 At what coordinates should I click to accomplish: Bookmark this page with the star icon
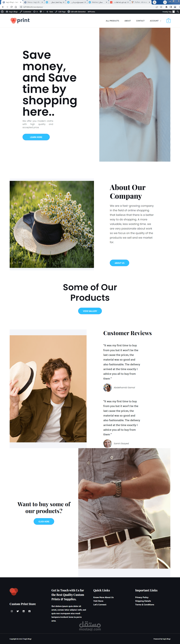click(161, 7)
